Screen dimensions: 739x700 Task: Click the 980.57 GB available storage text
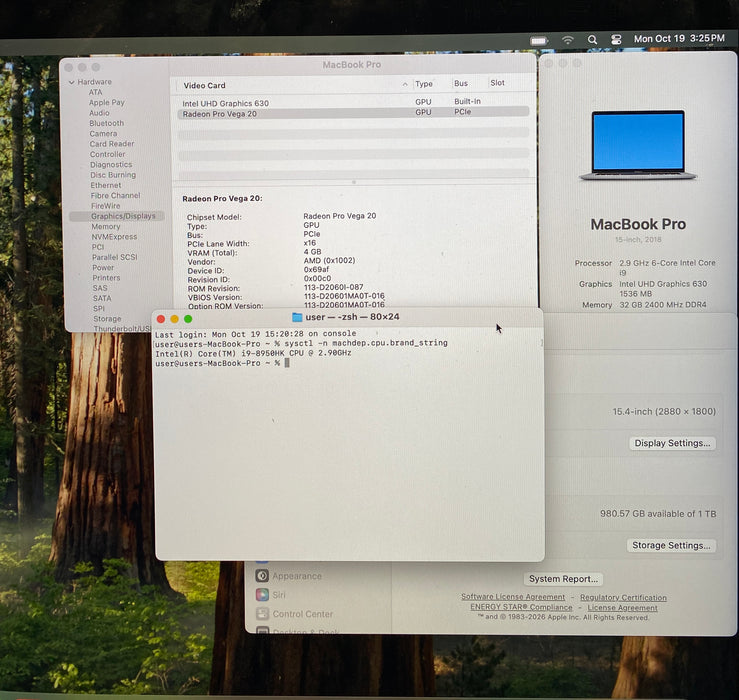pos(658,513)
